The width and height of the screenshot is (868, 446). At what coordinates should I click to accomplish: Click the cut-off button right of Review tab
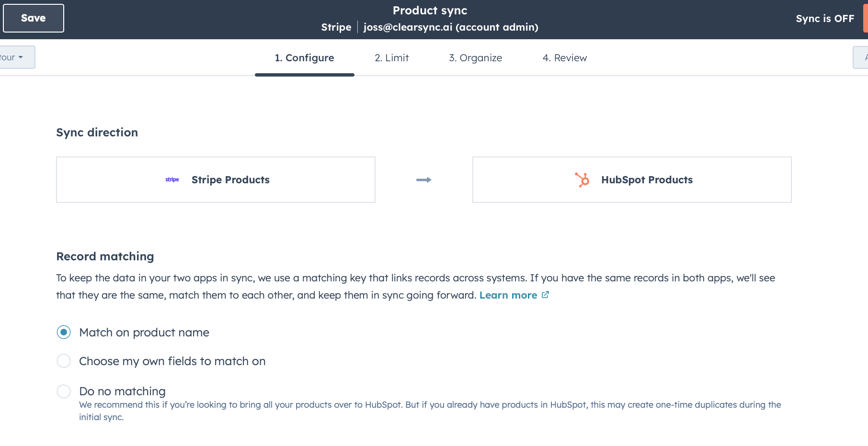coord(861,57)
